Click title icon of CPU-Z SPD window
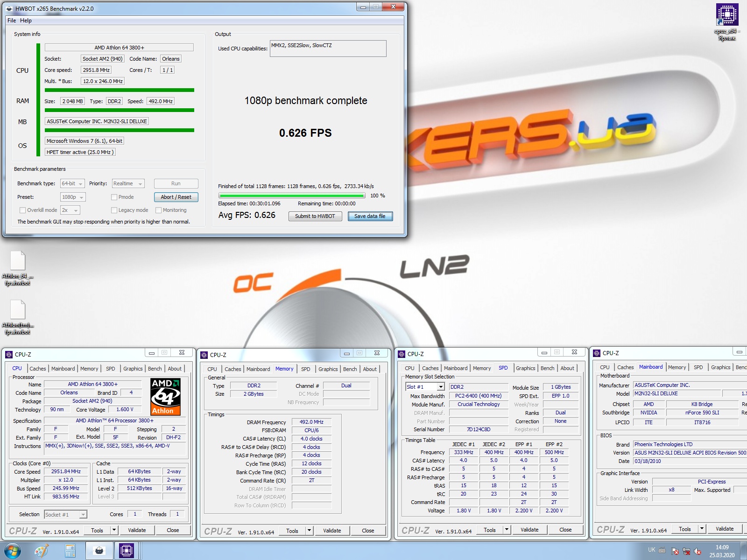This screenshot has width=747, height=560. [402, 354]
